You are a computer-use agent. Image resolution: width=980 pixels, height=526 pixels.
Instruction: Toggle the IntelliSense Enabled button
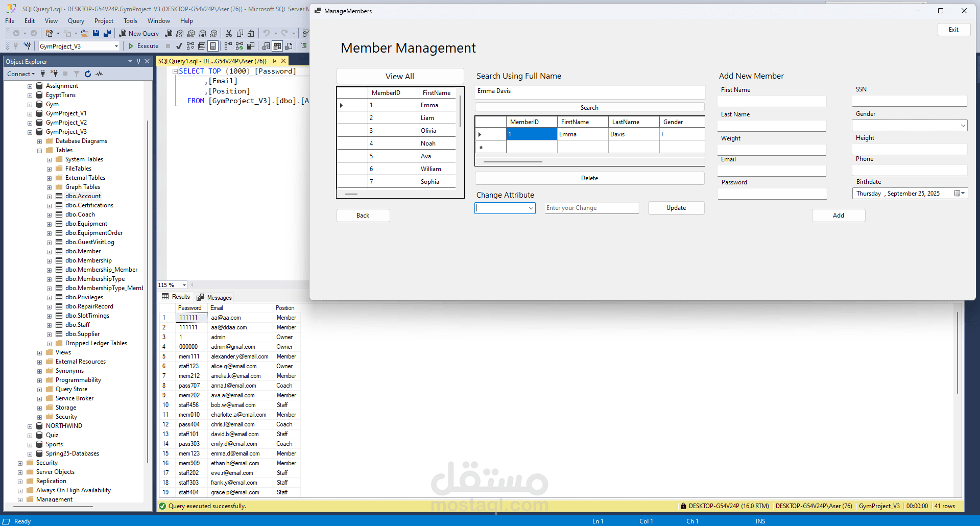[x=213, y=46]
